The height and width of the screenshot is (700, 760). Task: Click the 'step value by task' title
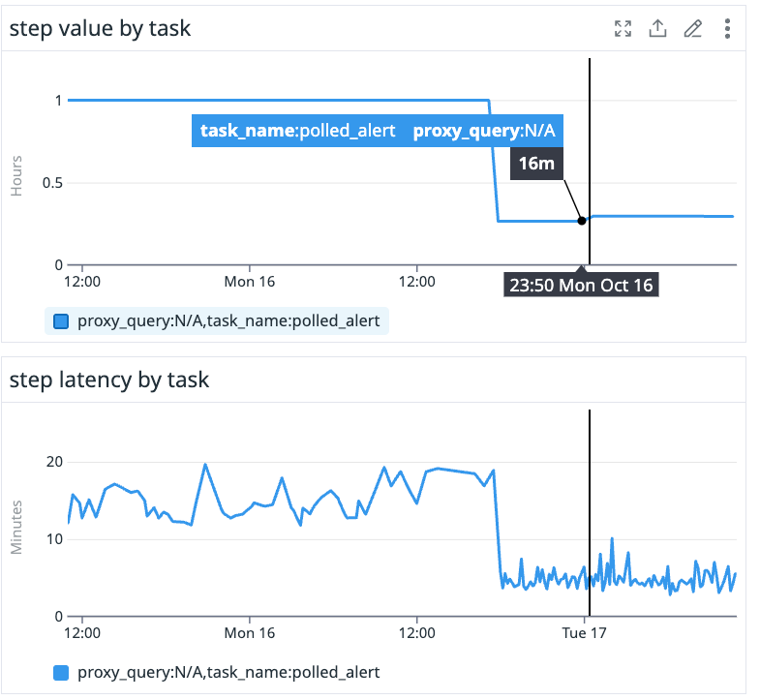tap(100, 28)
